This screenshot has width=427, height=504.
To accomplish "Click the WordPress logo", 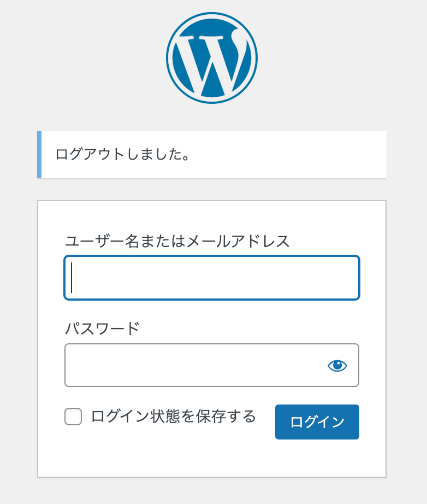I will click(212, 58).
